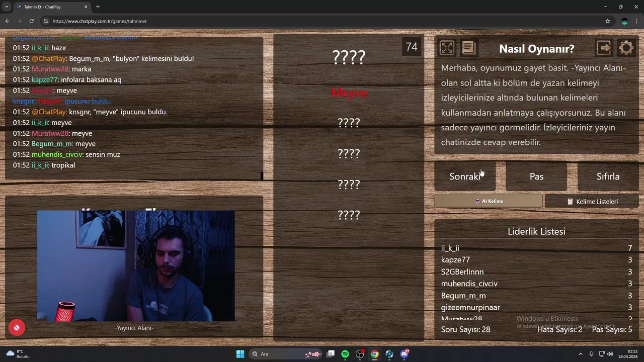This screenshot has height=362, width=644.
Task: Launch Spotify from the taskbar
Action: (345, 354)
